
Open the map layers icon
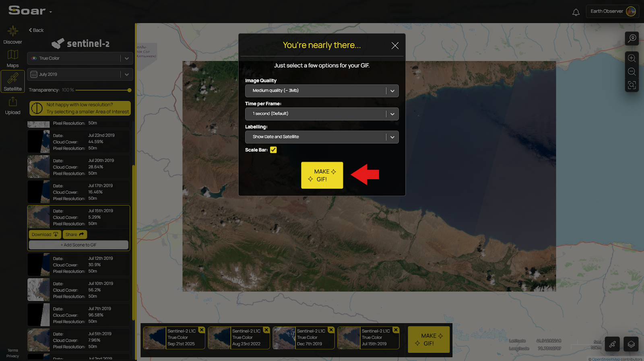(x=631, y=344)
